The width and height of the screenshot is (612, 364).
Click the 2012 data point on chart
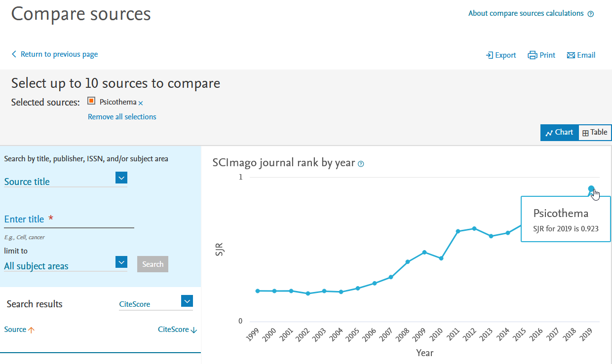(474, 228)
